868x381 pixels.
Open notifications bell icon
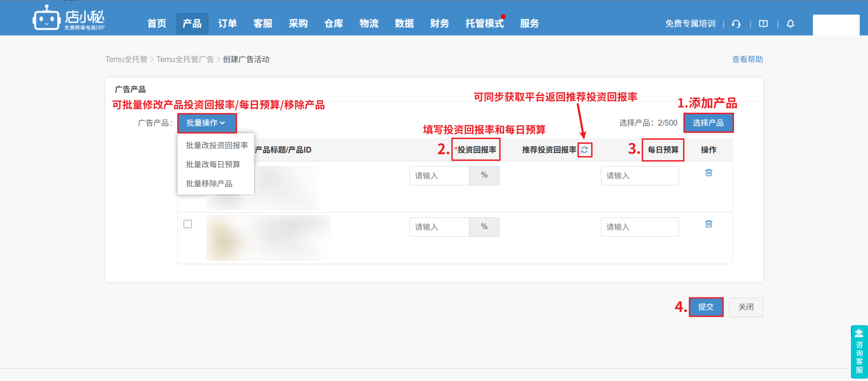[790, 24]
